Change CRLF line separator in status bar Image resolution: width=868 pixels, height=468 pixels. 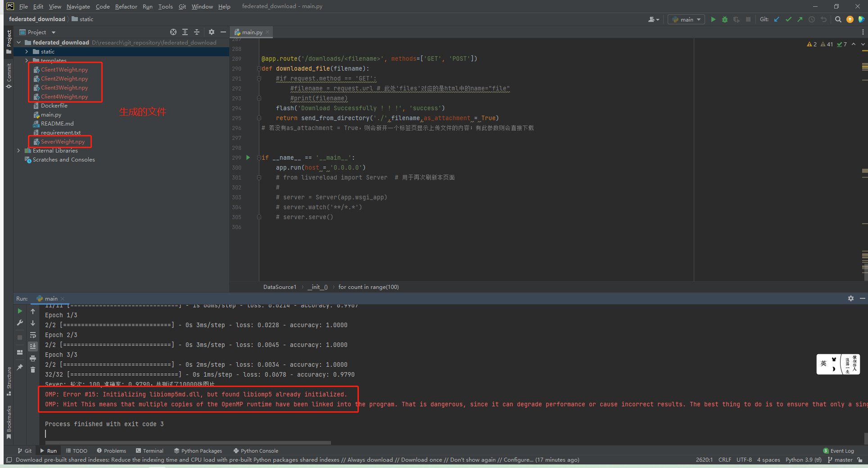(724, 459)
